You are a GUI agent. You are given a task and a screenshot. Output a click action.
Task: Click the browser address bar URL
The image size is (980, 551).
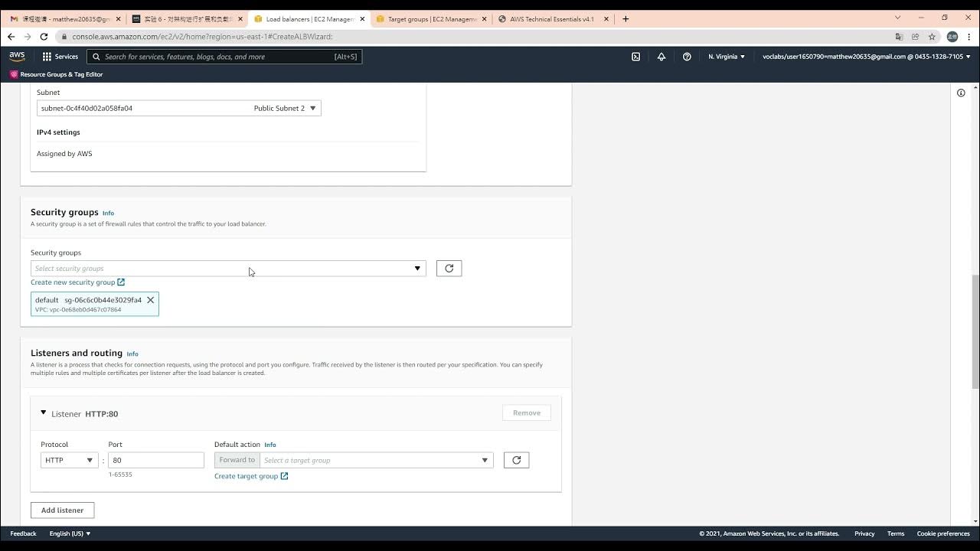pyautogui.click(x=202, y=37)
